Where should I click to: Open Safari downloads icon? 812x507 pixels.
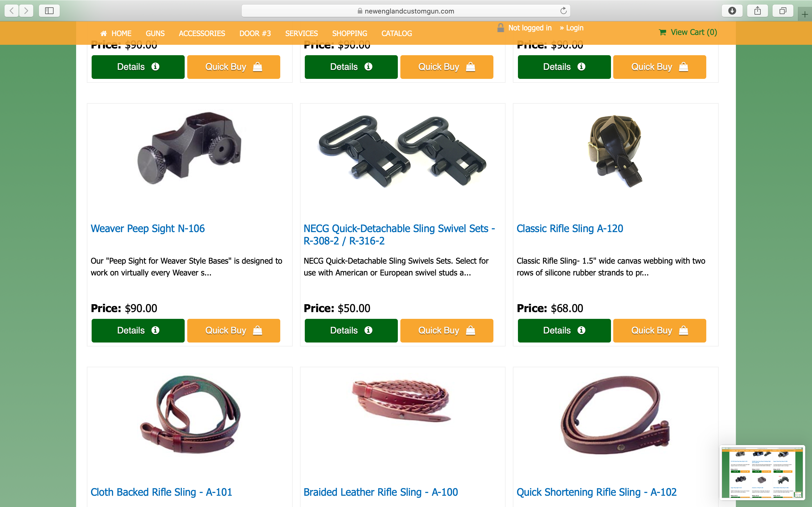732,11
